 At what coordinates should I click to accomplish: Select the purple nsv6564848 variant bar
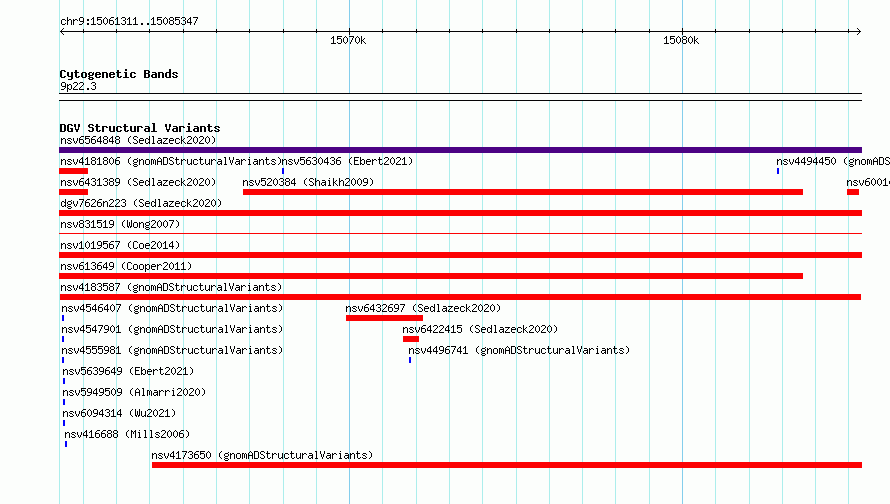coord(460,150)
